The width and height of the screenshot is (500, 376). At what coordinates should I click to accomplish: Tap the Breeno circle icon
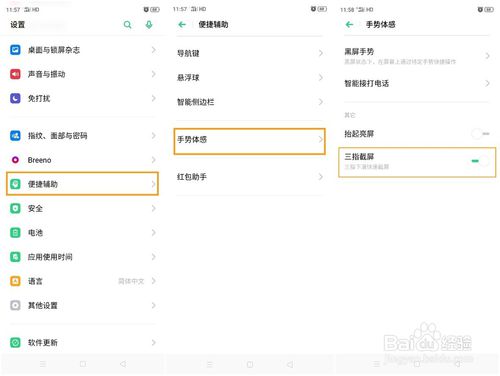point(15,160)
